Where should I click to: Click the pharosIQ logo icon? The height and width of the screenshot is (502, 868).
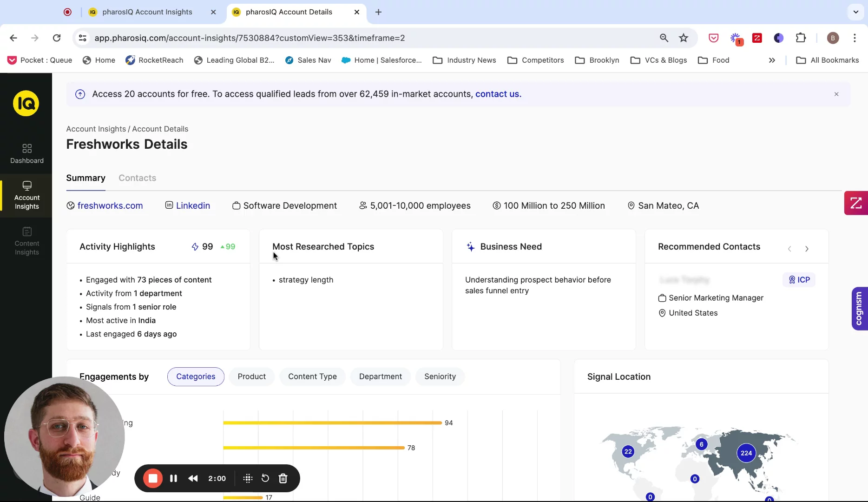(26, 103)
